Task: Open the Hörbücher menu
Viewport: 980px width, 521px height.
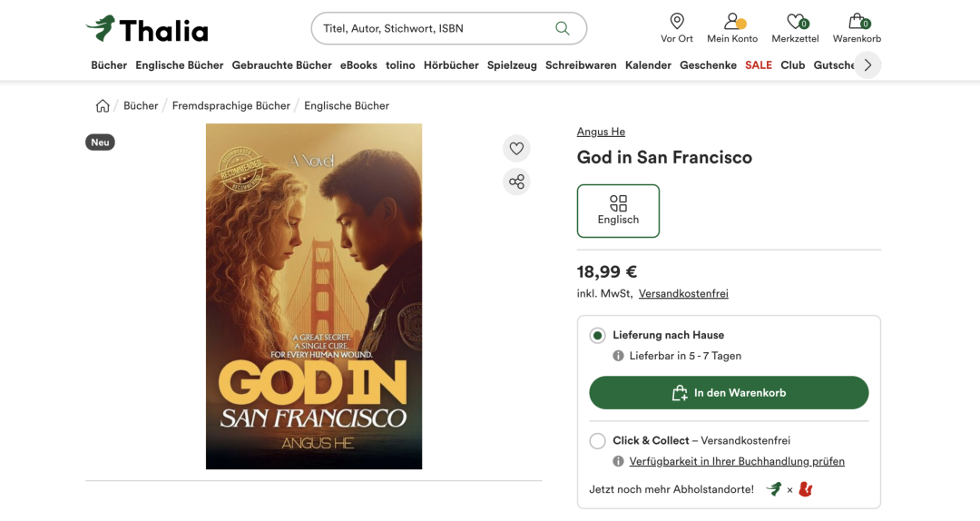Action: pos(451,65)
